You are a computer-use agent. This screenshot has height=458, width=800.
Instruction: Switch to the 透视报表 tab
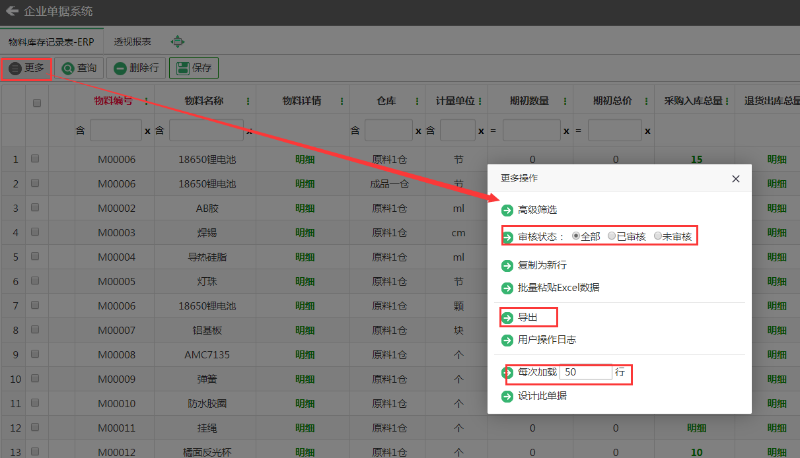132,42
